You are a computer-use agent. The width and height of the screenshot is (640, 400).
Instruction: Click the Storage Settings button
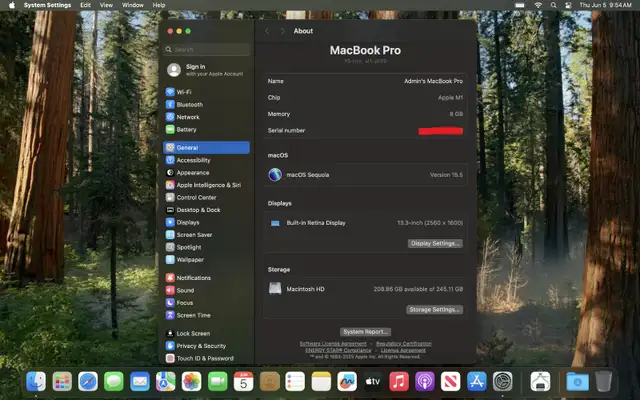click(x=434, y=309)
